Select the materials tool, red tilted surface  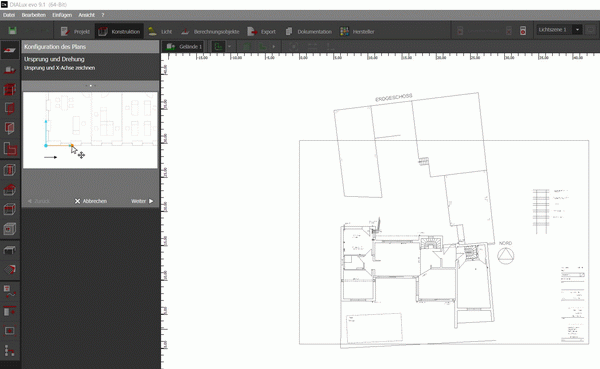click(10, 270)
